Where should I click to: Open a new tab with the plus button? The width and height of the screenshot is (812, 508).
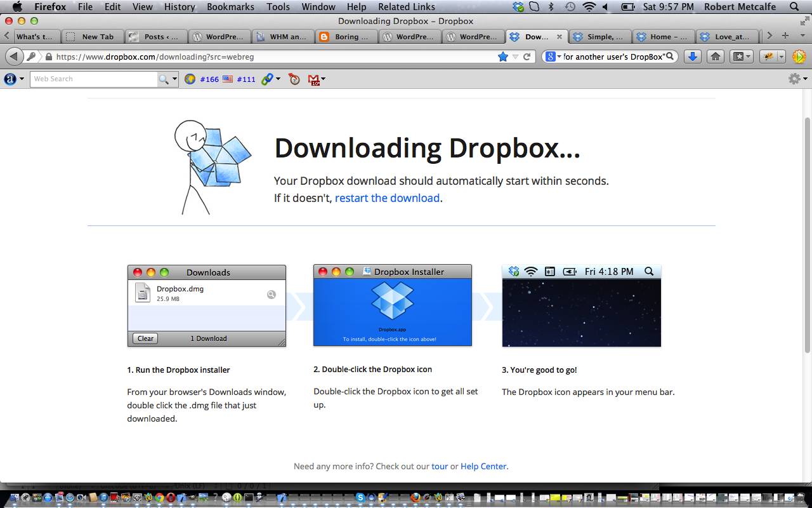pos(785,36)
